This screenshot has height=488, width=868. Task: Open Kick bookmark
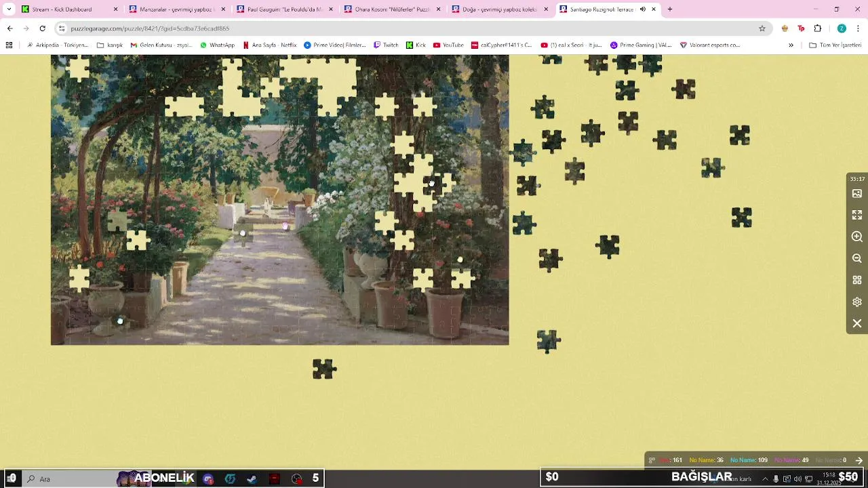416,45
